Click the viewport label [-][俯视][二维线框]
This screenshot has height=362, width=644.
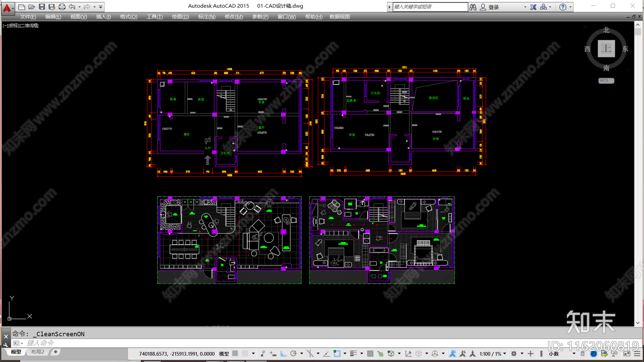21,25
